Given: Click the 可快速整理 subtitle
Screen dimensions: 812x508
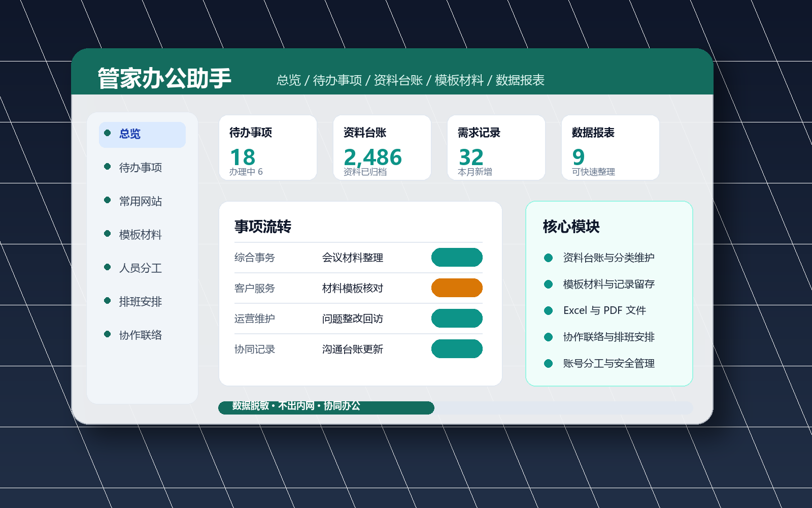Looking at the screenshot, I should click(593, 172).
